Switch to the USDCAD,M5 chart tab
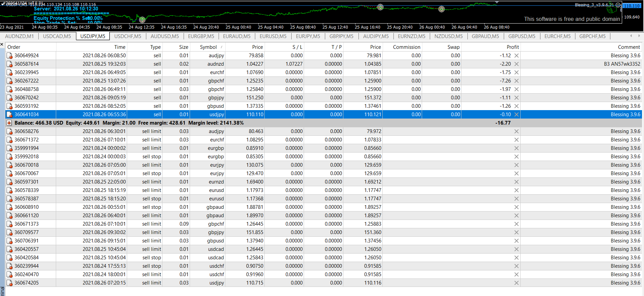 click(x=57, y=36)
